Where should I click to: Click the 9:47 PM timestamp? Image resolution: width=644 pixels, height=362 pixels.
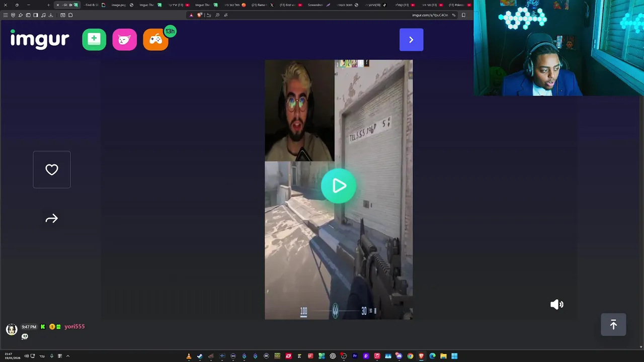[x=29, y=327]
